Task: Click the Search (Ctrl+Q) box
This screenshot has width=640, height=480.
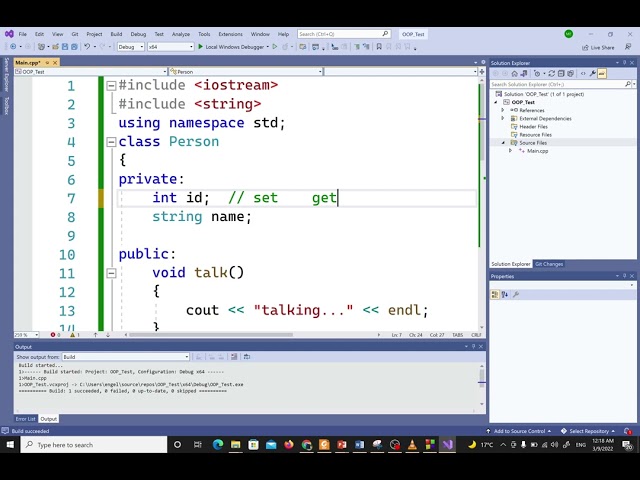Action: pos(344,34)
